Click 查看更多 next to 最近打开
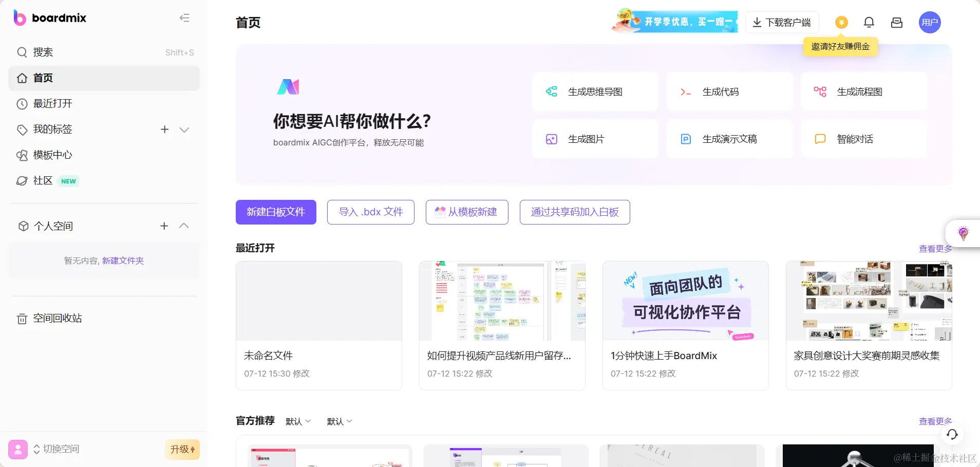Image resolution: width=980 pixels, height=467 pixels. click(935, 249)
